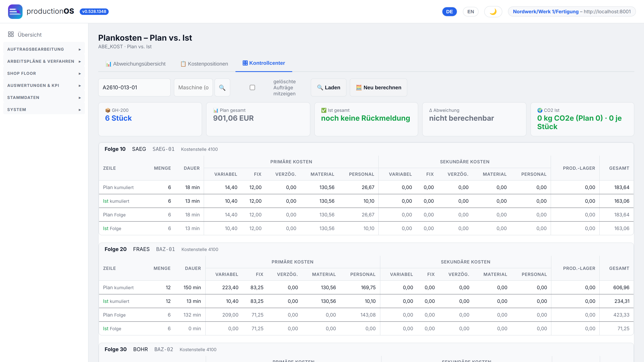Enable gelöschte Aufträge mitzeigen checkbox
The width and height of the screenshot is (644, 362).
[x=252, y=87]
